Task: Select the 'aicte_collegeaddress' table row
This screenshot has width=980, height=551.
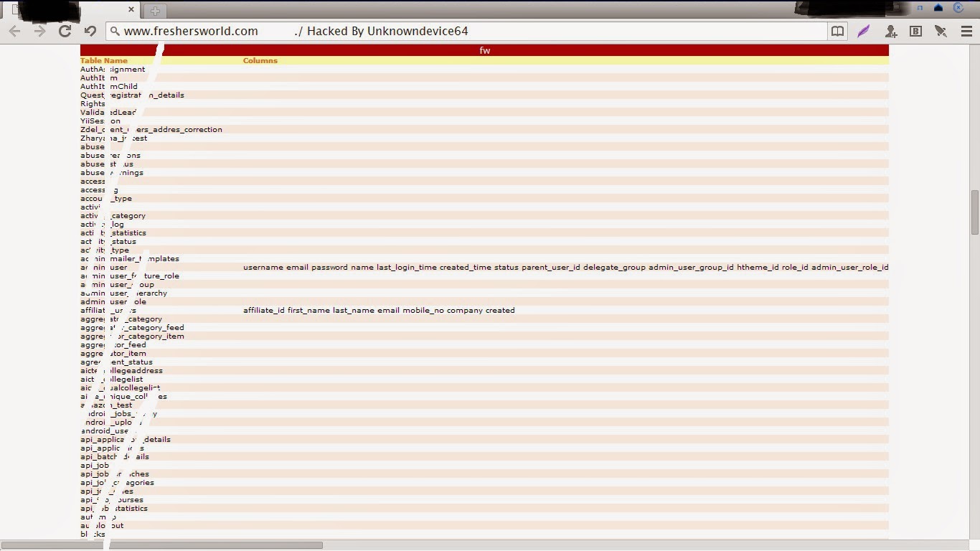Action: pyautogui.click(x=484, y=371)
